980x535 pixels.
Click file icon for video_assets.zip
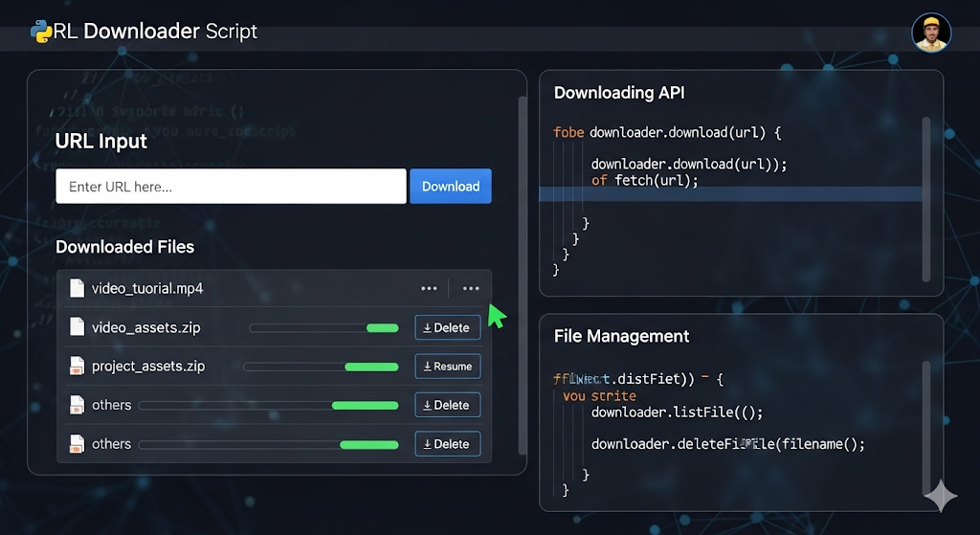[77, 327]
